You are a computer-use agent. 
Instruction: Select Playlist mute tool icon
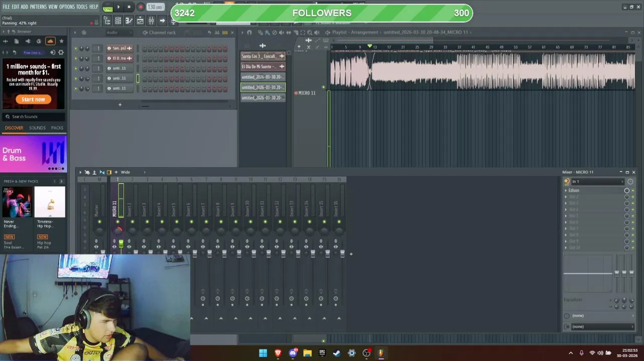(281, 33)
